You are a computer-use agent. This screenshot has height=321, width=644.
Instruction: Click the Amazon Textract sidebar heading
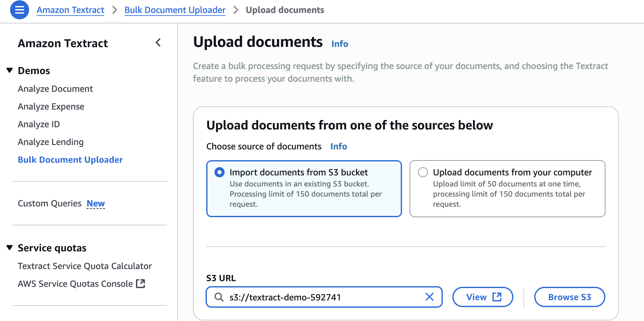click(63, 43)
